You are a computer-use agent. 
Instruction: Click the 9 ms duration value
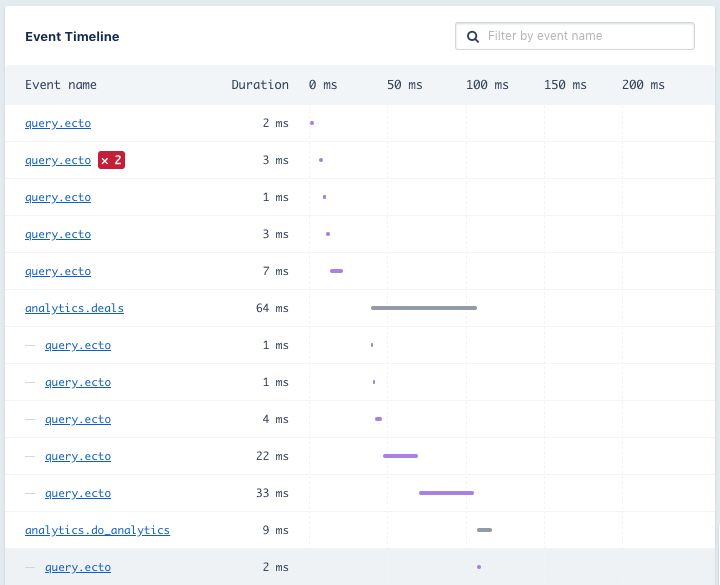276,530
